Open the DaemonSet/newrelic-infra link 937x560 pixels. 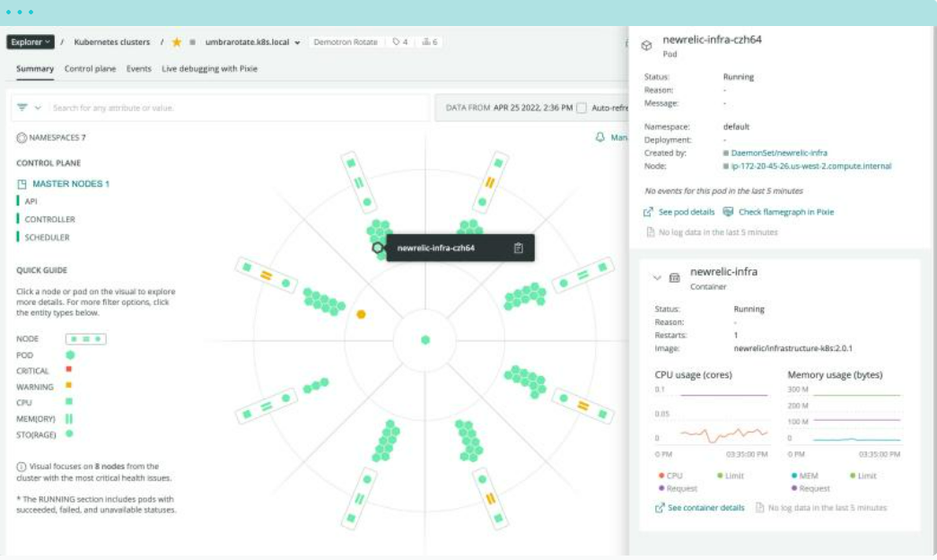pos(779,153)
